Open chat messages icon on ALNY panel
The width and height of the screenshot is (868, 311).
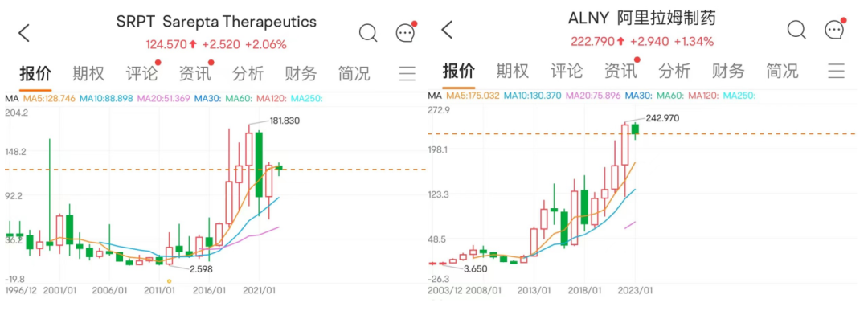point(835,29)
